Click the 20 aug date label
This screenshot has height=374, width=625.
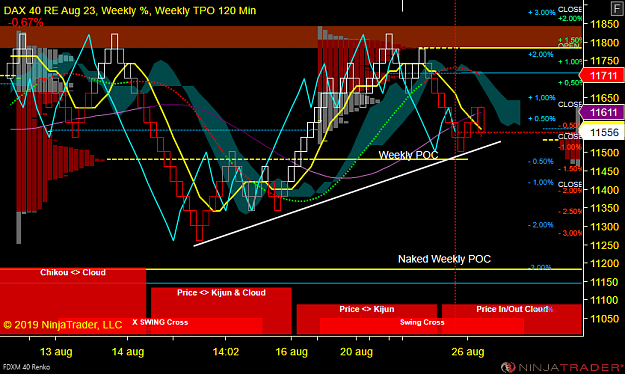pyautogui.click(x=356, y=352)
